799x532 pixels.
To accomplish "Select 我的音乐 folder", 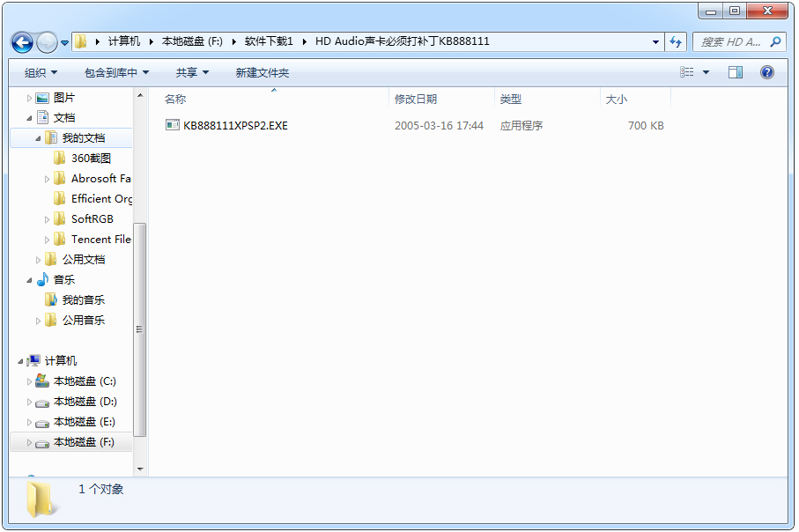I will tap(84, 299).
